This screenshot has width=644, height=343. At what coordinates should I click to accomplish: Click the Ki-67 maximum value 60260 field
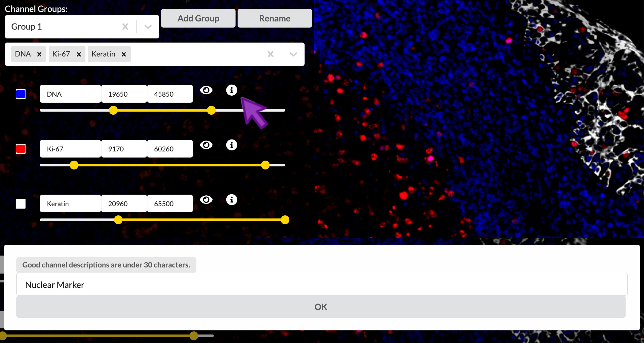tap(170, 149)
